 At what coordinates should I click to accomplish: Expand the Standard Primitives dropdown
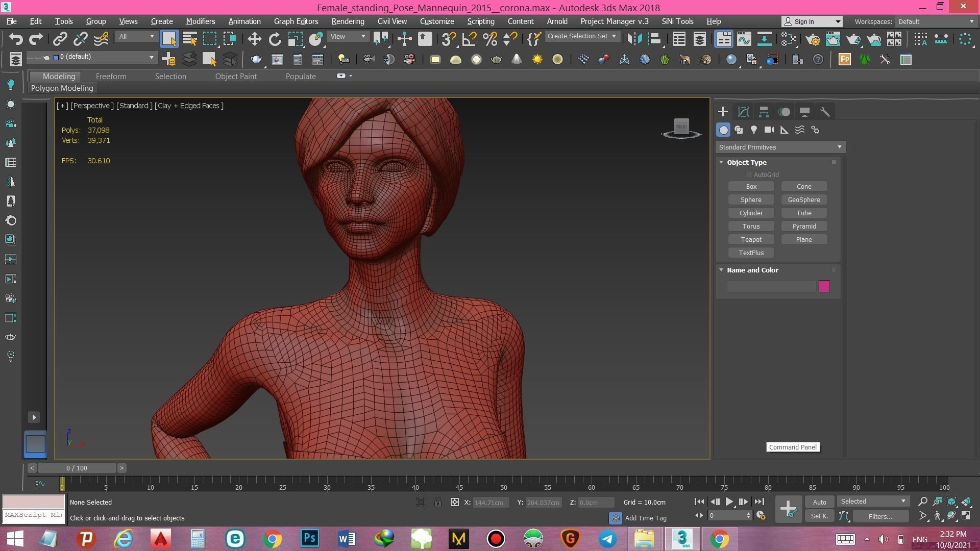tap(780, 147)
